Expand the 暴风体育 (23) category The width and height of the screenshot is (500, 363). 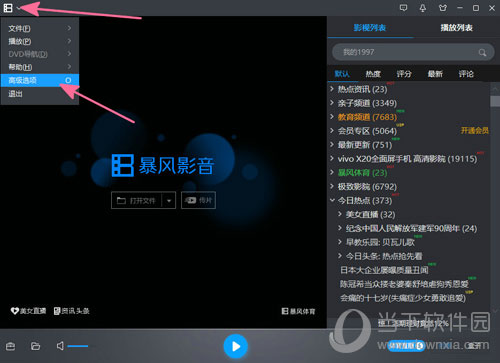click(x=332, y=172)
